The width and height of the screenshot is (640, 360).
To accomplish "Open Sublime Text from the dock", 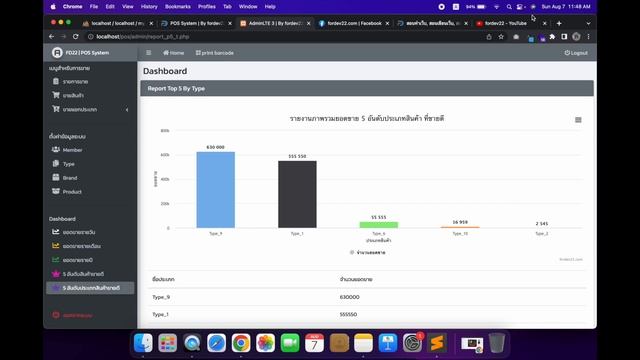I will pyautogui.click(x=437, y=343).
